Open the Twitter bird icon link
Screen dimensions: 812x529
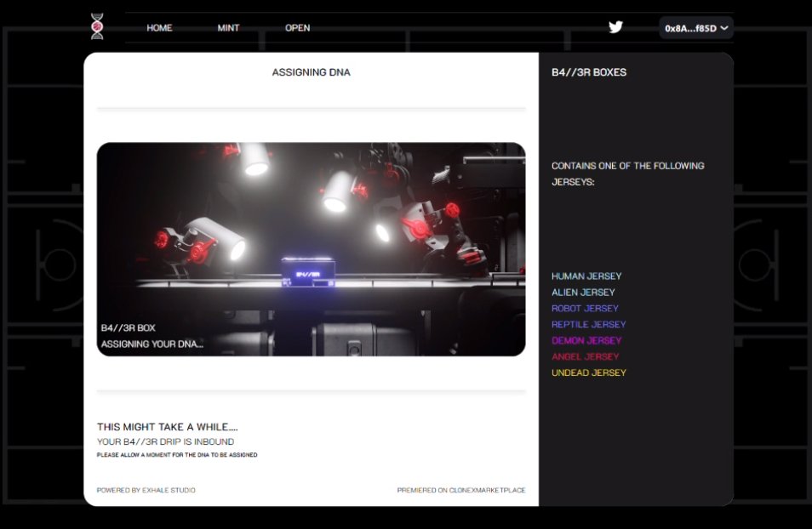pos(615,27)
